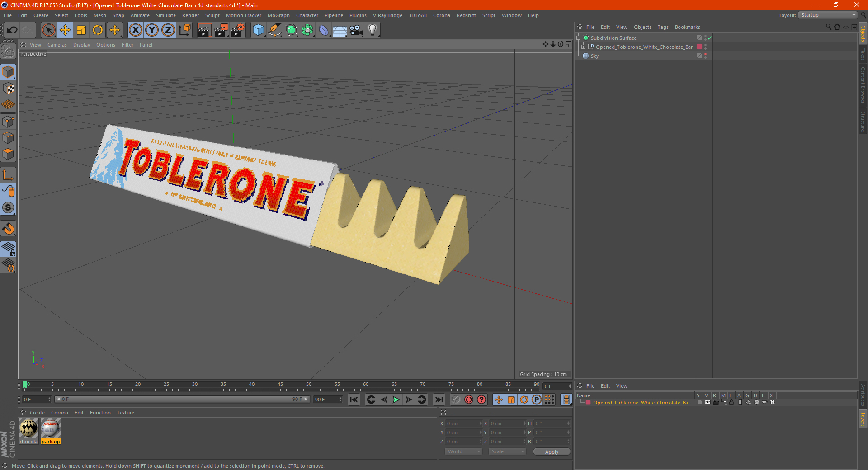Toggle Sky visibility dots

click(705, 56)
